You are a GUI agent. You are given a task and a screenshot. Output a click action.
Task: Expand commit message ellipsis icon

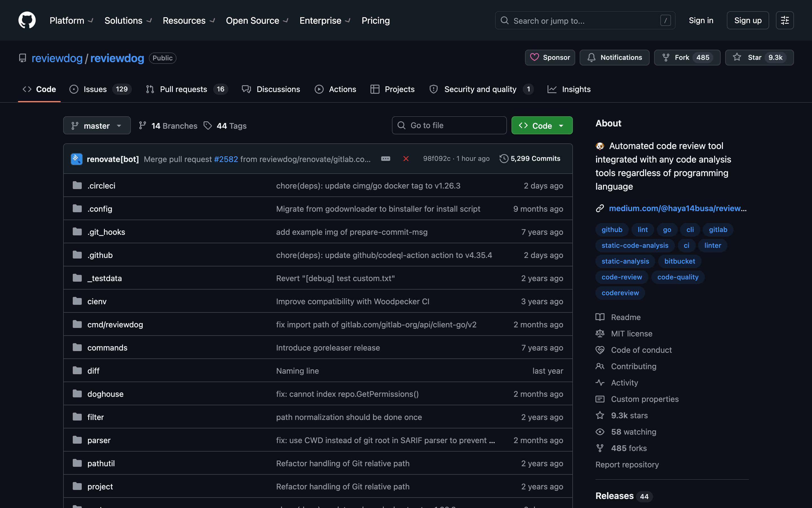pos(385,159)
